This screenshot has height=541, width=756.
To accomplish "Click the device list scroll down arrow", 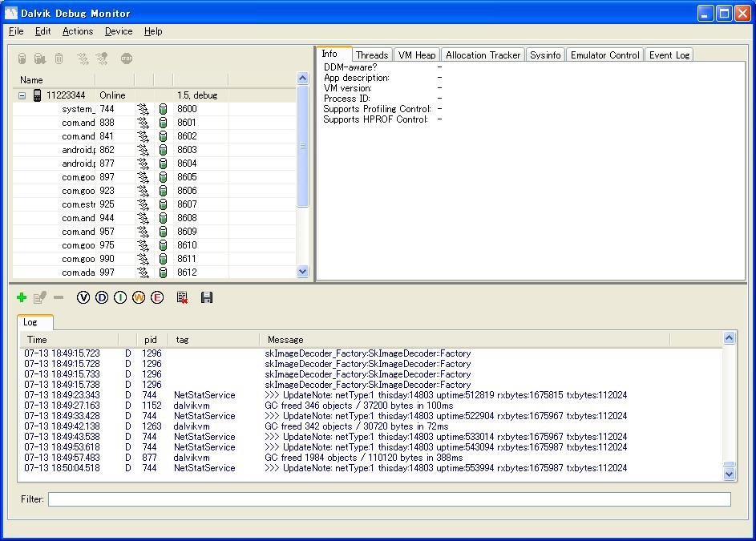I will tap(303, 272).
